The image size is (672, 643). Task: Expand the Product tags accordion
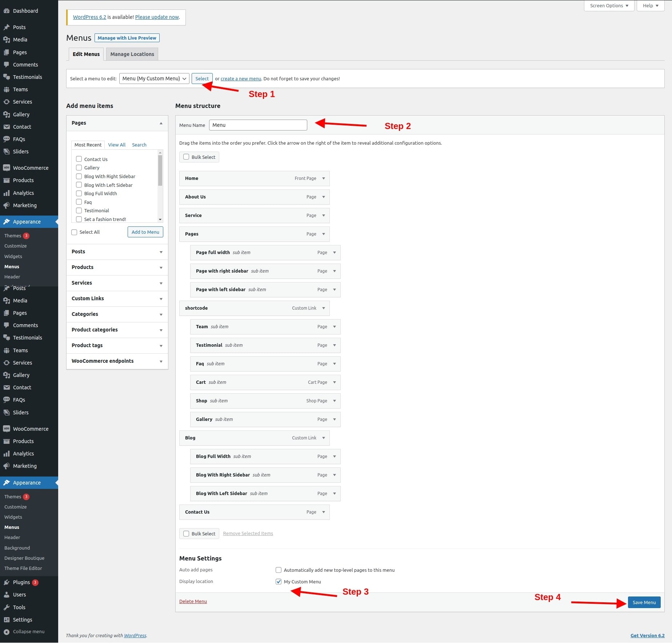(117, 345)
